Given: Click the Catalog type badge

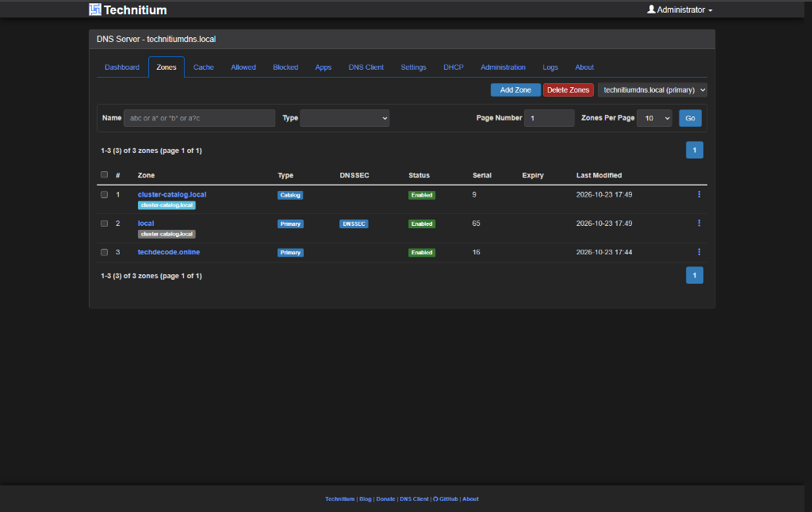Looking at the screenshot, I should [x=290, y=195].
